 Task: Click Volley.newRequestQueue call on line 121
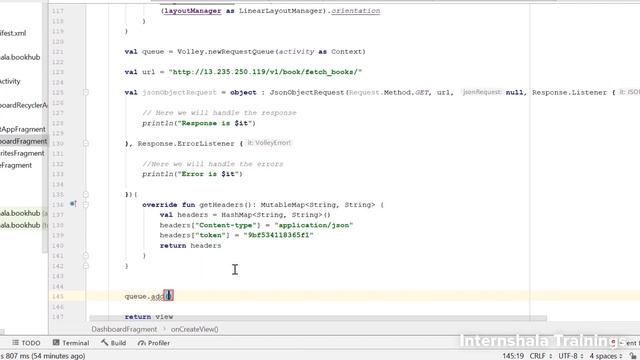(x=271, y=51)
